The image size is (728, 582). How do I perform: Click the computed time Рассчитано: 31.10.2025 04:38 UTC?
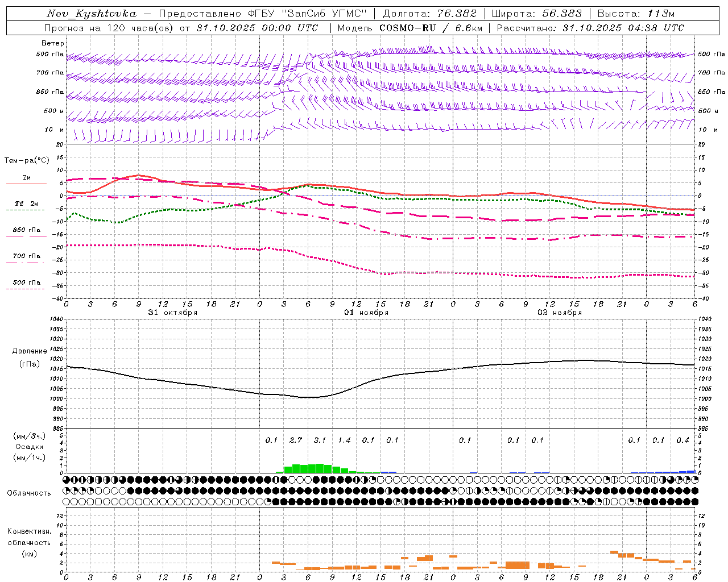[x=590, y=28]
